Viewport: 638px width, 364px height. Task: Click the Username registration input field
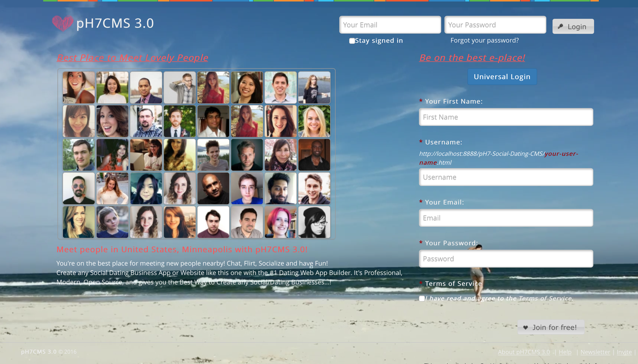[x=506, y=177]
